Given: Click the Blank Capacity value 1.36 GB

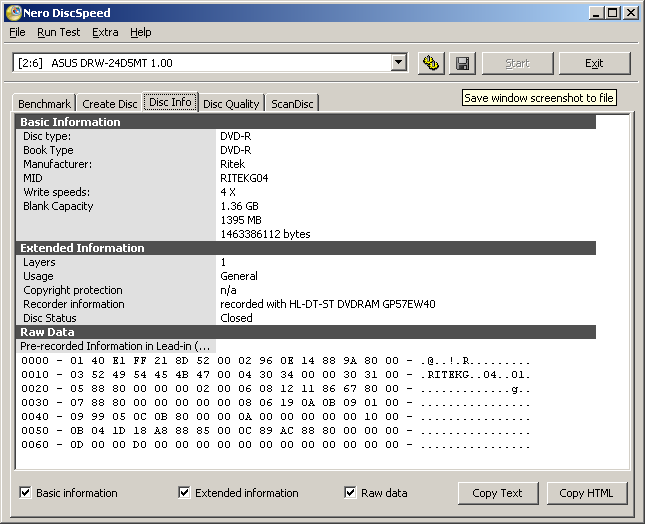Looking at the screenshot, I should click(x=239, y=206).
